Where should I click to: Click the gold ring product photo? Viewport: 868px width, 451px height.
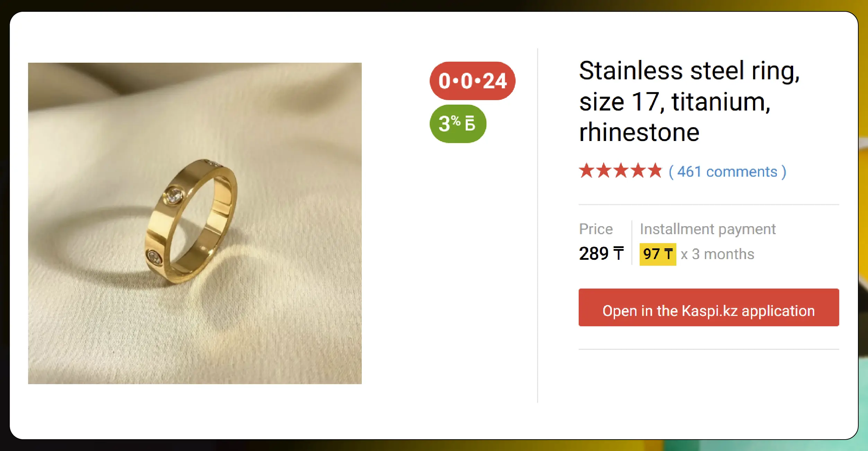coord(195,223)
